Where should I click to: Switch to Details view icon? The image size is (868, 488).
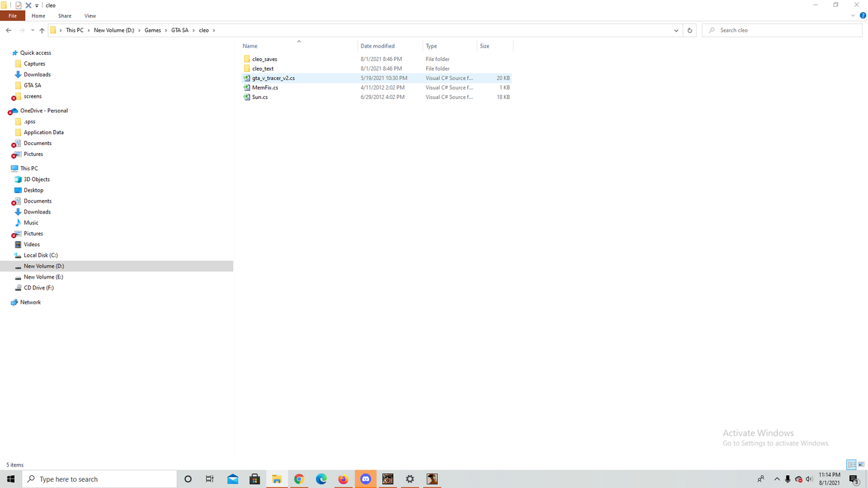click(851, 465)
